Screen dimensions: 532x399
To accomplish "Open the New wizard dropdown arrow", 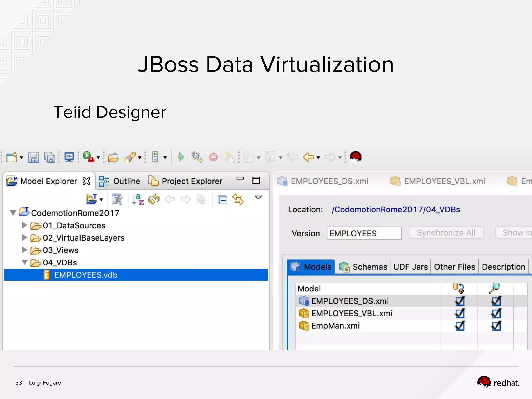I will point(22,158).
